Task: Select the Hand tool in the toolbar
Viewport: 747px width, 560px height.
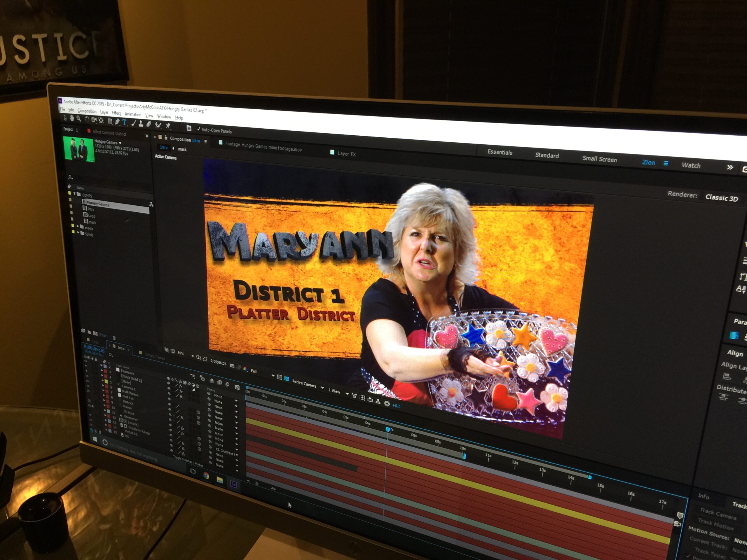Action: point(72,118)
